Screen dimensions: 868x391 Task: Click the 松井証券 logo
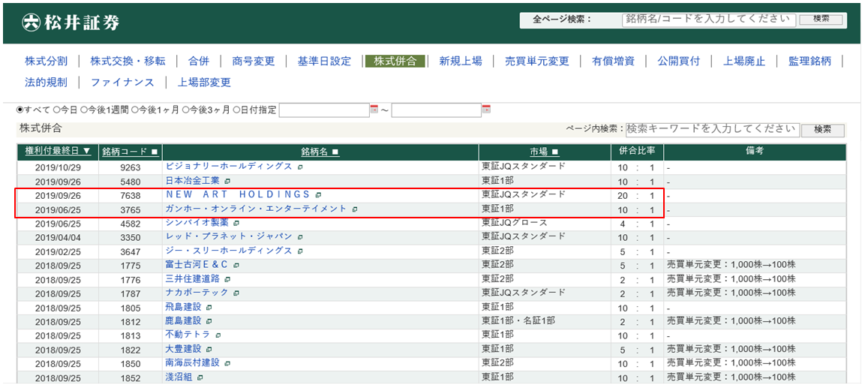[71, 23]
